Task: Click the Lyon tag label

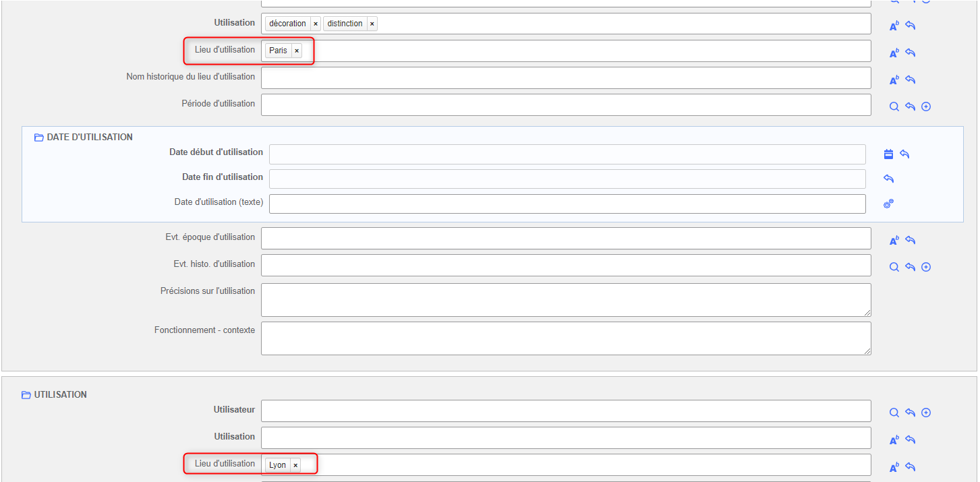Action: tap(277, 465)
